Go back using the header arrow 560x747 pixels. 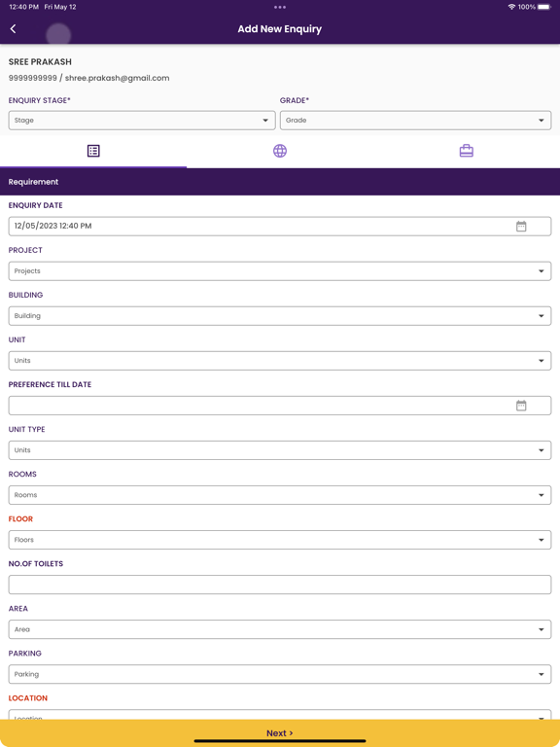point(14,29)
